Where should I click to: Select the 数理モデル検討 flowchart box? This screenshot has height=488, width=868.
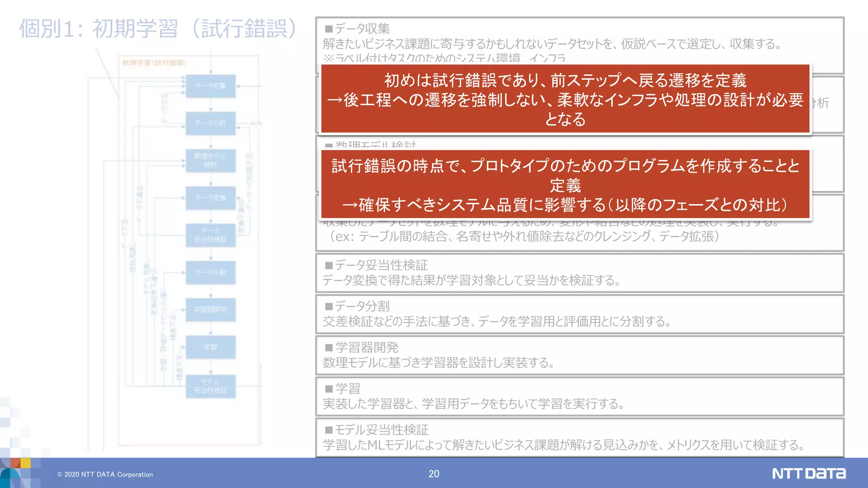tap(211, 161)
